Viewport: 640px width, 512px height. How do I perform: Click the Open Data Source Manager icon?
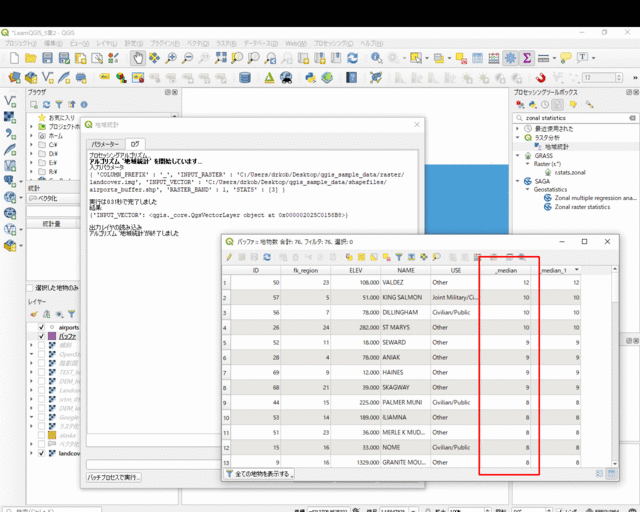pyautogui.click(x=14, y=77)
